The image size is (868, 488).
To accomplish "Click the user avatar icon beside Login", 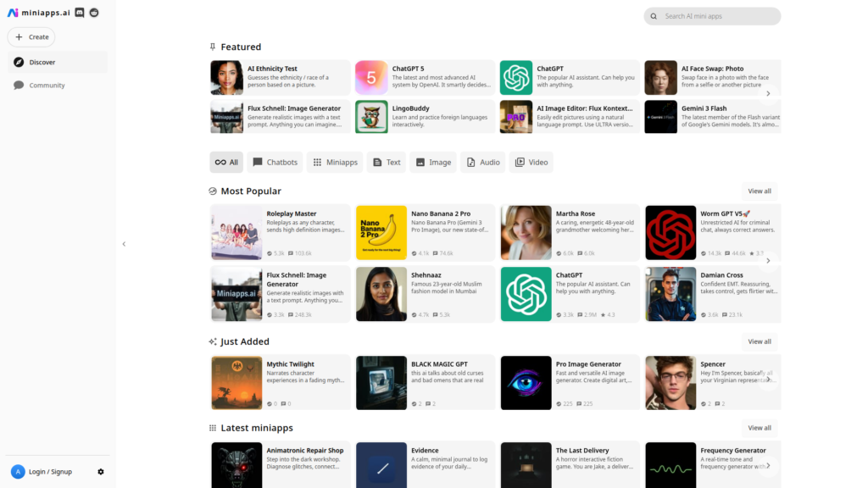I will pos(18,472).
